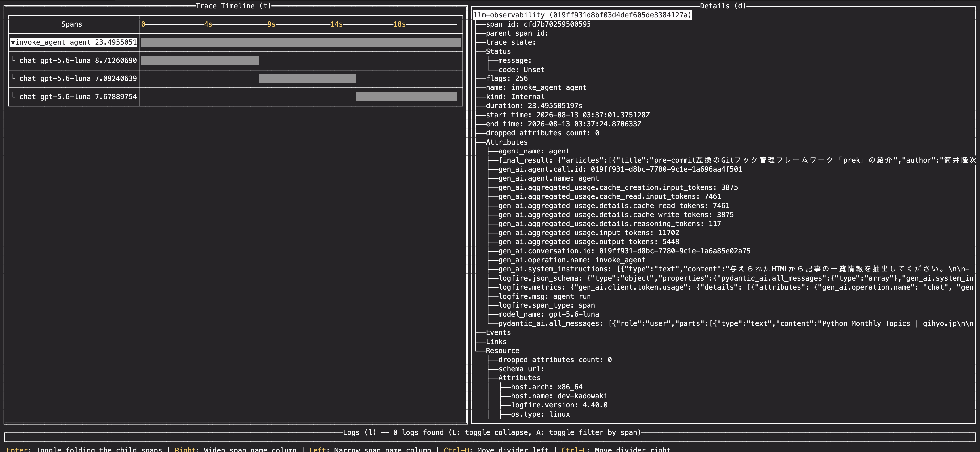Image resolution: width=980 pixels, height=452 pixels.
Task: Select the end time line
Action: coord(563,124)
